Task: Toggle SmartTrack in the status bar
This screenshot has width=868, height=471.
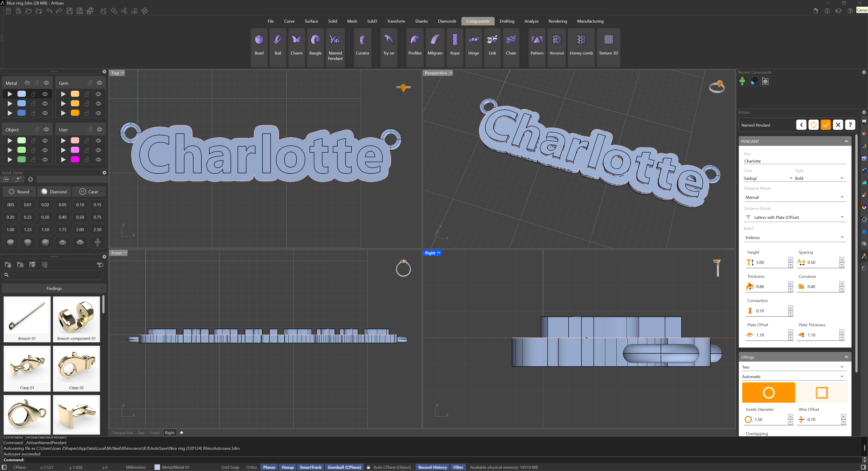Action: point(310,467)
